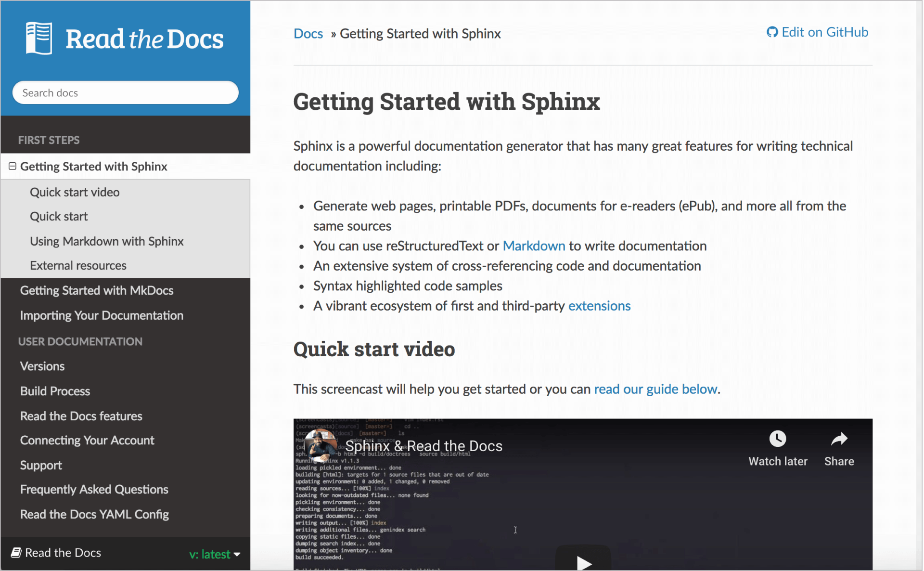Image resolution: width=924 pixels, height=571 pixels.
Task: Click the Getting Started with Sphinx main heading
Action: 447,102
